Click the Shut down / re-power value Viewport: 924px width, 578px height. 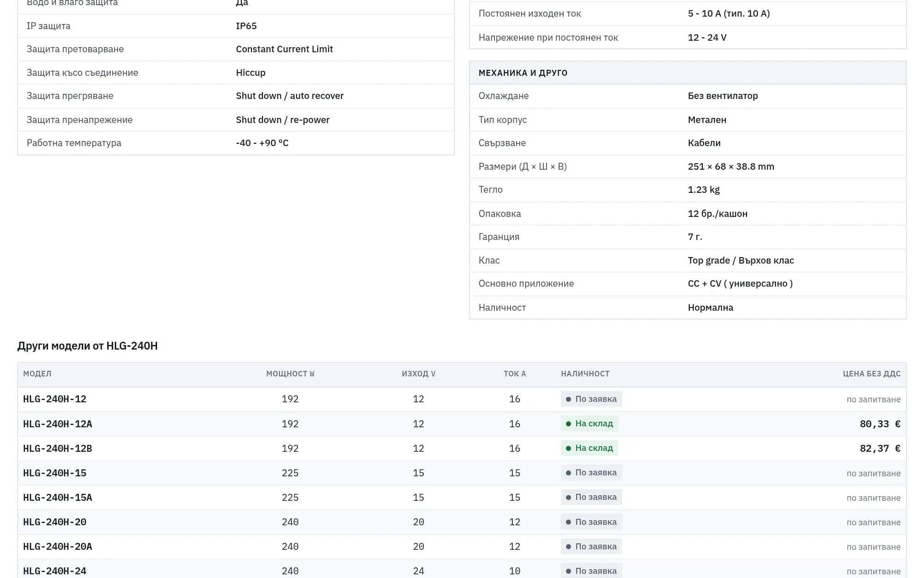click(283, 120)
